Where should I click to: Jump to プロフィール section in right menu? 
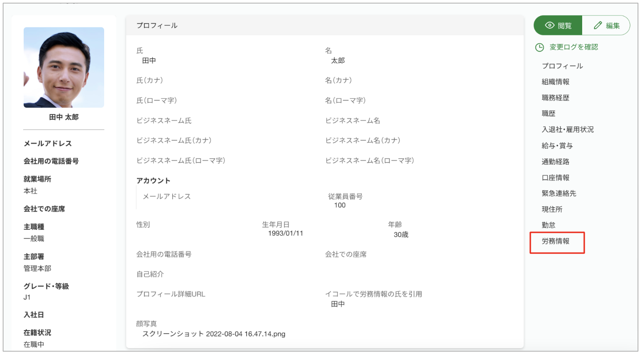562,66
